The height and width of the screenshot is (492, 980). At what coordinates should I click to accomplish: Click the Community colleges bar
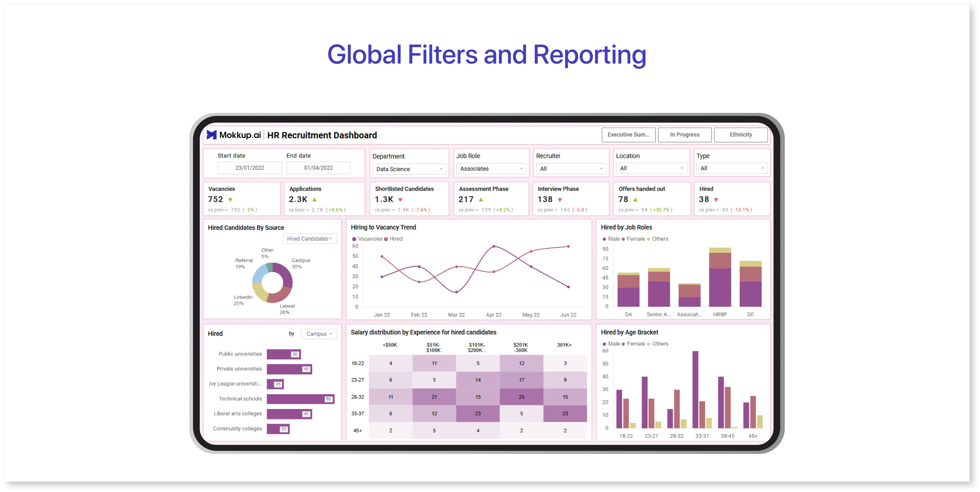(x=278, y=429)
